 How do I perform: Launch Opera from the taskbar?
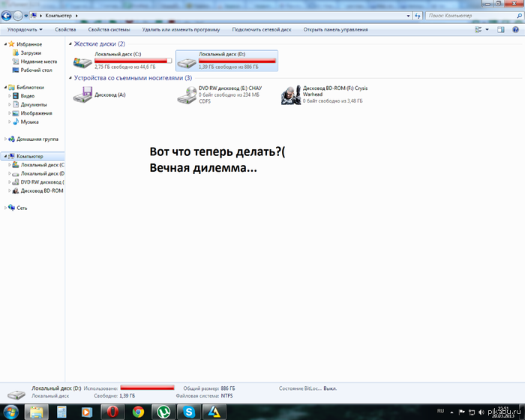click(x=112, y=411)
